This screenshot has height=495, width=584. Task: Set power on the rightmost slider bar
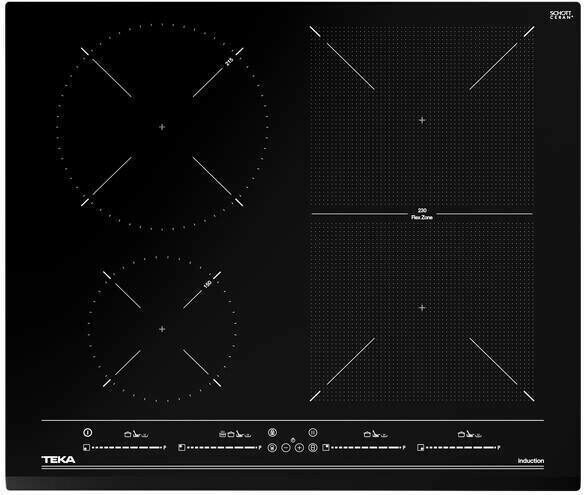click(461, 447)
